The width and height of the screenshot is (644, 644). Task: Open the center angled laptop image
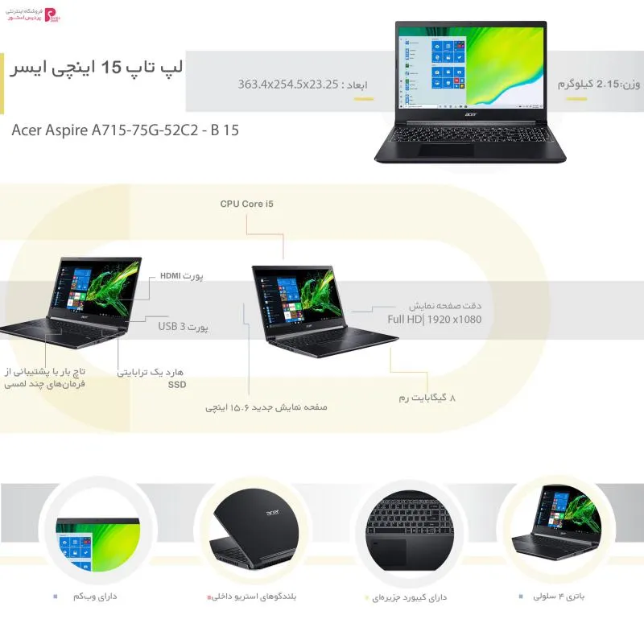[324, 311]
